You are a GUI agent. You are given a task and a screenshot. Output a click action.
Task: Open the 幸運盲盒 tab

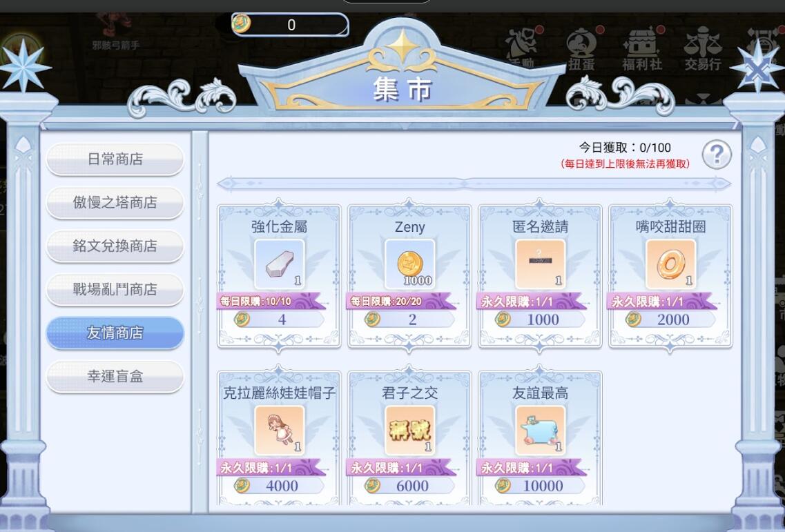click(x=115, y=376)
